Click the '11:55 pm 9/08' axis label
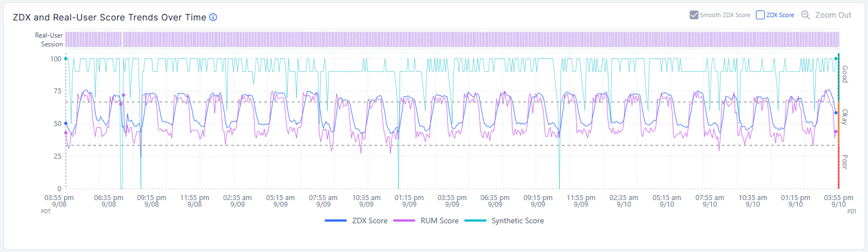 coord(194,201)
